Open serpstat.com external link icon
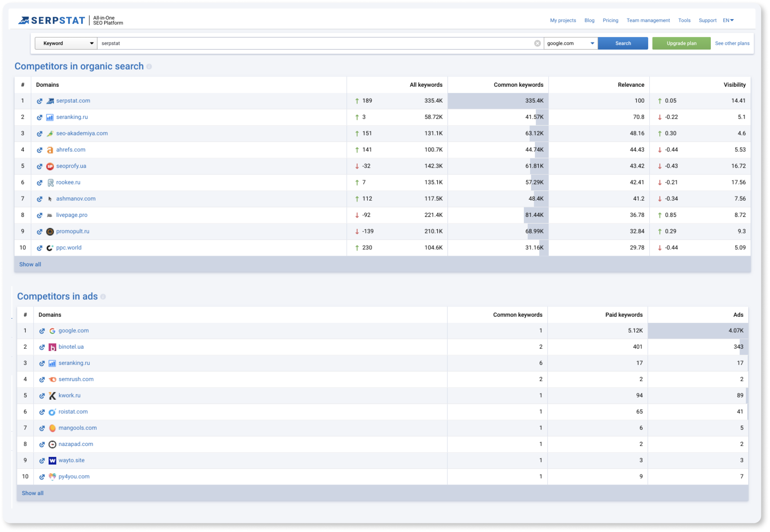This screenshot has height=532, width=770. tap(40, 101)
